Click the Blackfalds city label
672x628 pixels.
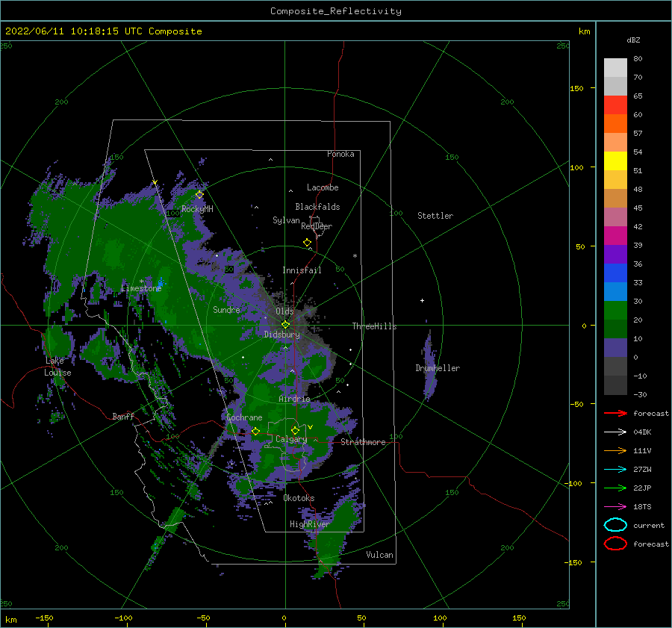(317, 207)
